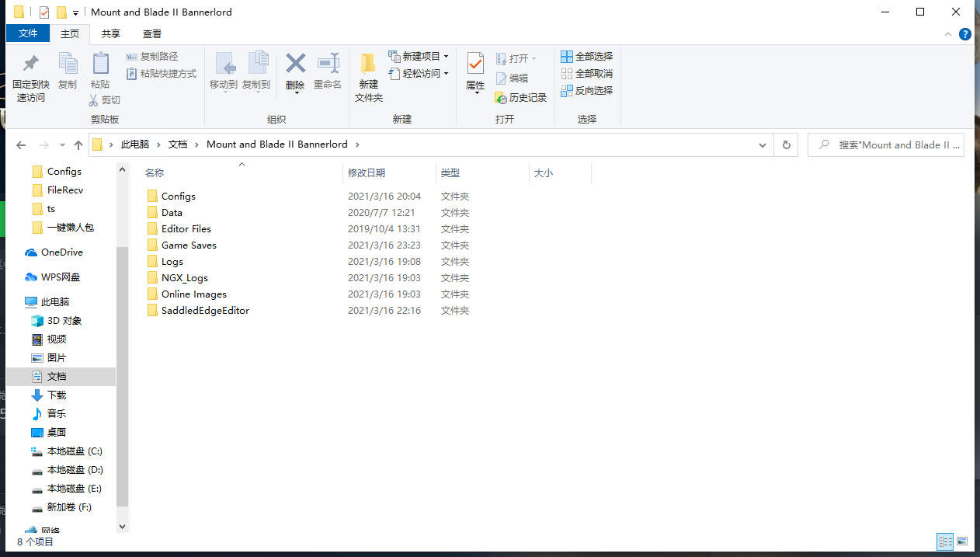Select the NGX_Logs folder

(x=177, y=278)
